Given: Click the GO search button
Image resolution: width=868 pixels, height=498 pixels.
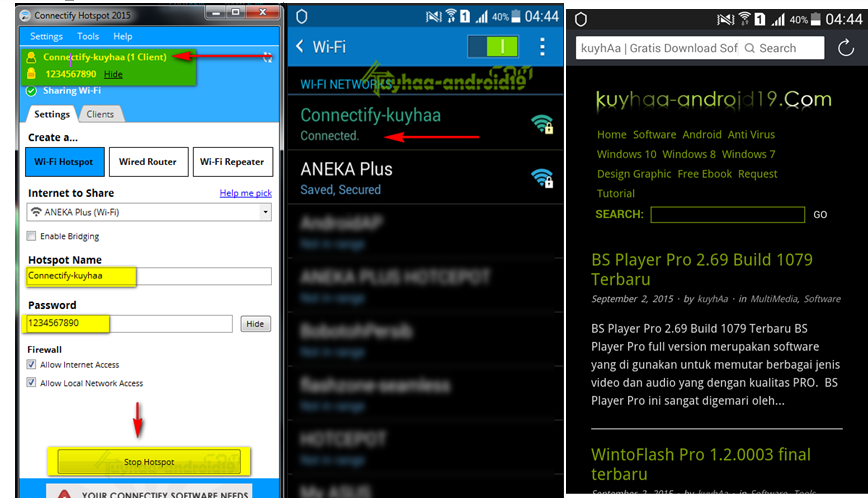Looking at the screenshot, I should click(820, 215).
